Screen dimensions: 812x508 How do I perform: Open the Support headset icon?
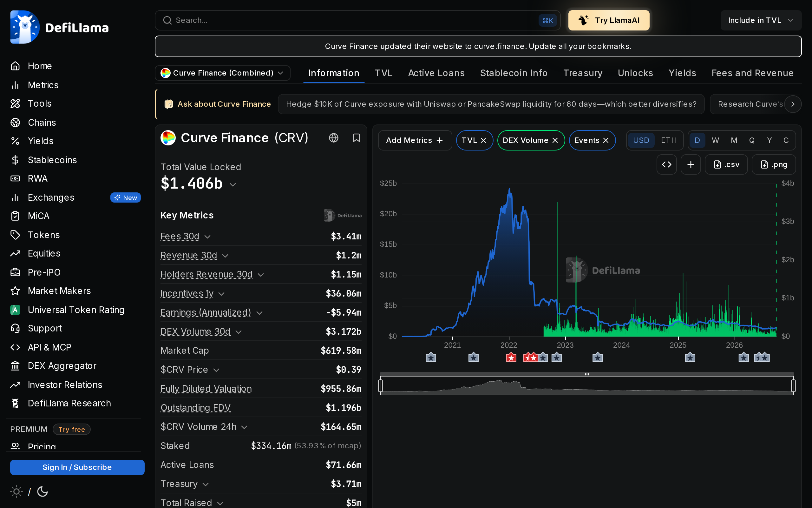(x=15, y=328)
